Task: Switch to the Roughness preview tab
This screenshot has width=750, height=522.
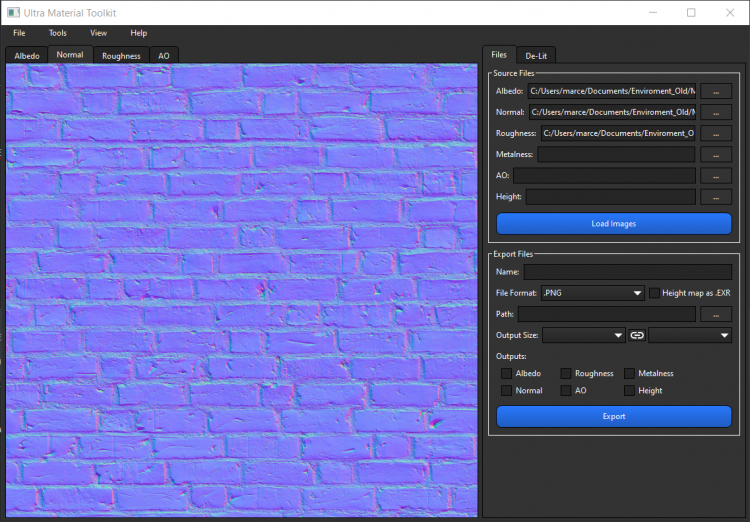Action: coord(121,56)
